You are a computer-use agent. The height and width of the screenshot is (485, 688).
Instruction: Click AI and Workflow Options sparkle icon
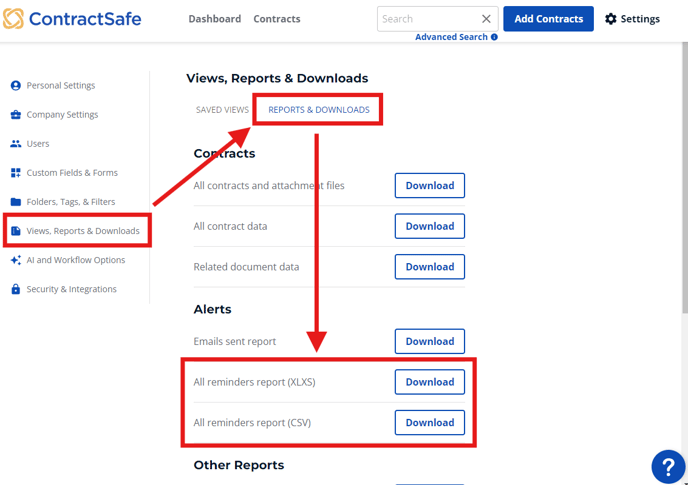pyautogui.click(x=16, y=260)
